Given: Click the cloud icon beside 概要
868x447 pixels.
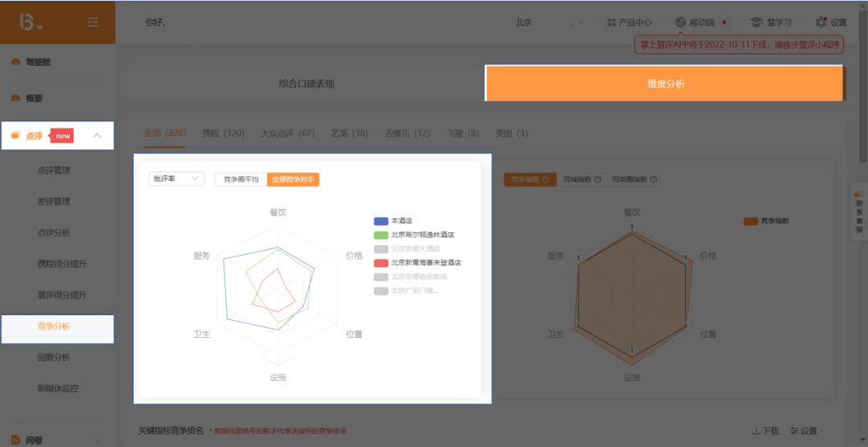Looking at the screenshot, I should (x=15, y=99).
